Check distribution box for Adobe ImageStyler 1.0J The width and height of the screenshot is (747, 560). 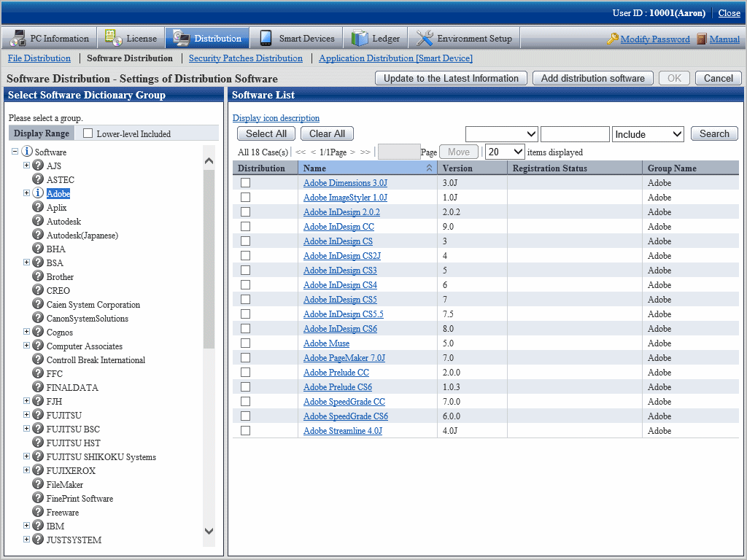(245, 197)
